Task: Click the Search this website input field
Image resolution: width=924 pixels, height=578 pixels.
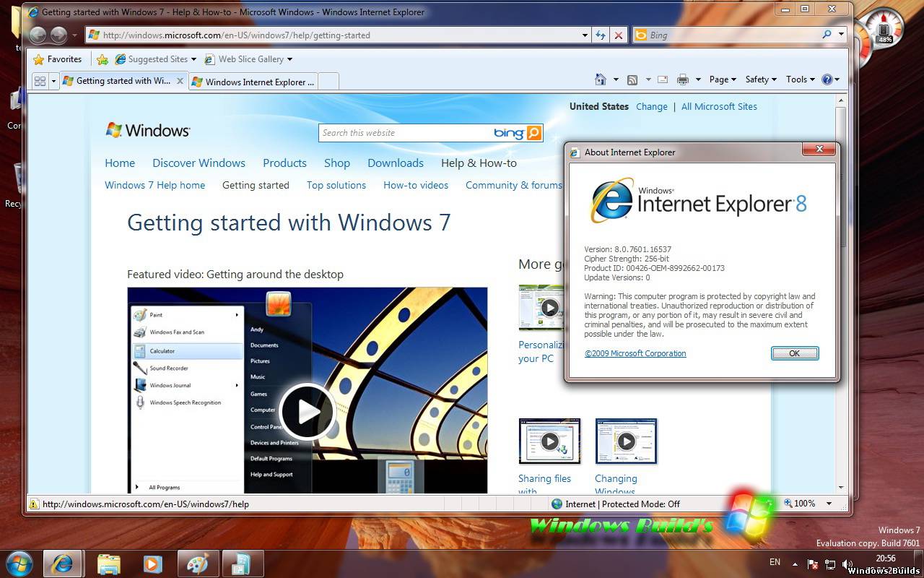Action: (406, 133)
